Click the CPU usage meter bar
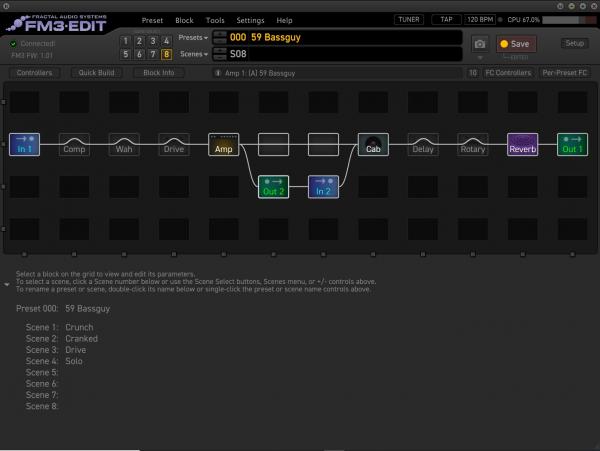 pyautogui.click(x=569, y=20)
